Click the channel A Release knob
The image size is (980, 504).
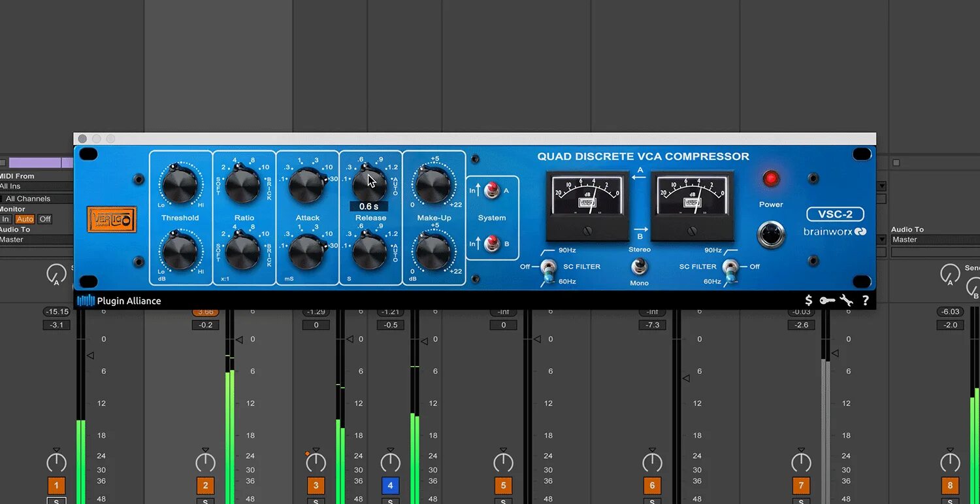click(x=370, y=186)
